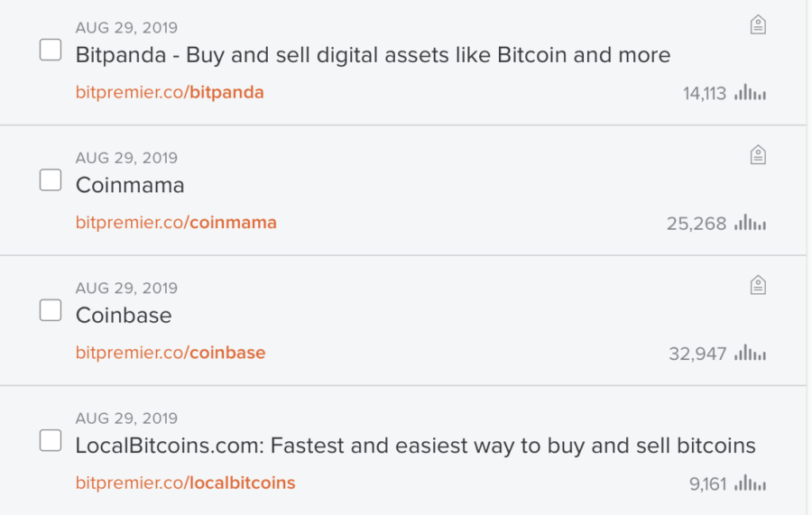
Task: Open the bar chart stats icon beside 14,113
Action: pyautogui.click(x=750, y=93)
